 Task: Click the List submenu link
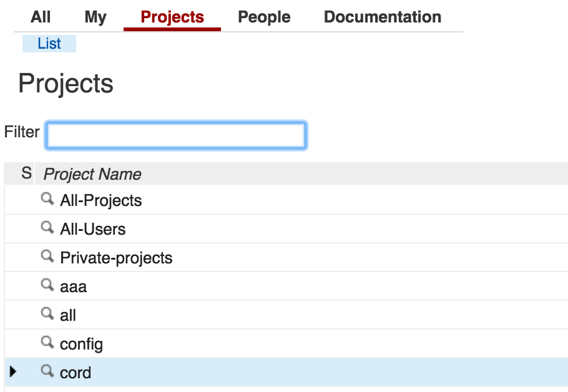pyautogui.click(x=49, y=44)
